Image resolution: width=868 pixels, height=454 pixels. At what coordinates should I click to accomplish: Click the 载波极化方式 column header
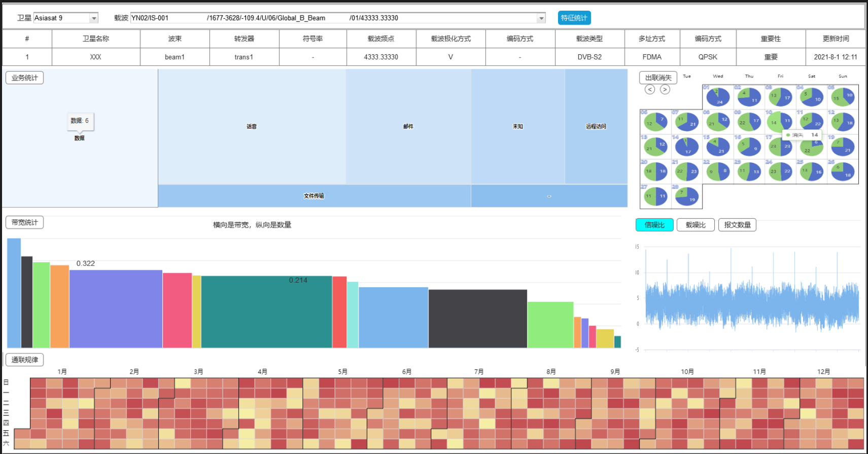click(x=450, y=39)
